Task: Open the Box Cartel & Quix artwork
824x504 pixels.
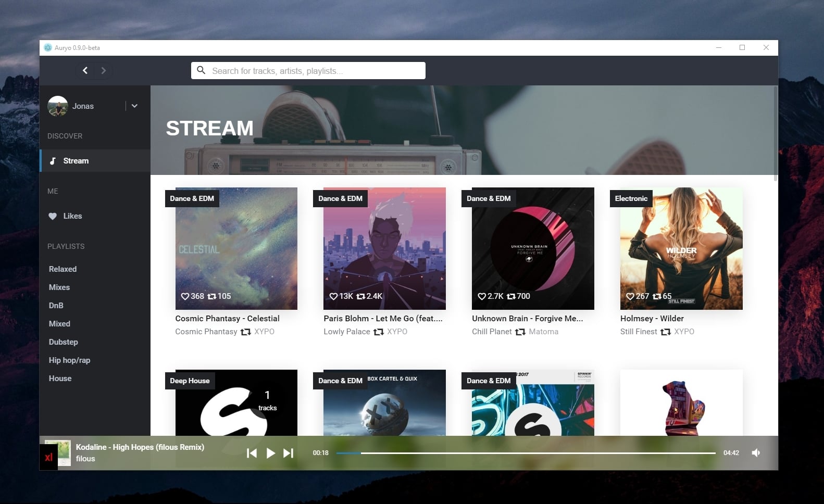Action: tap(384, 402)
